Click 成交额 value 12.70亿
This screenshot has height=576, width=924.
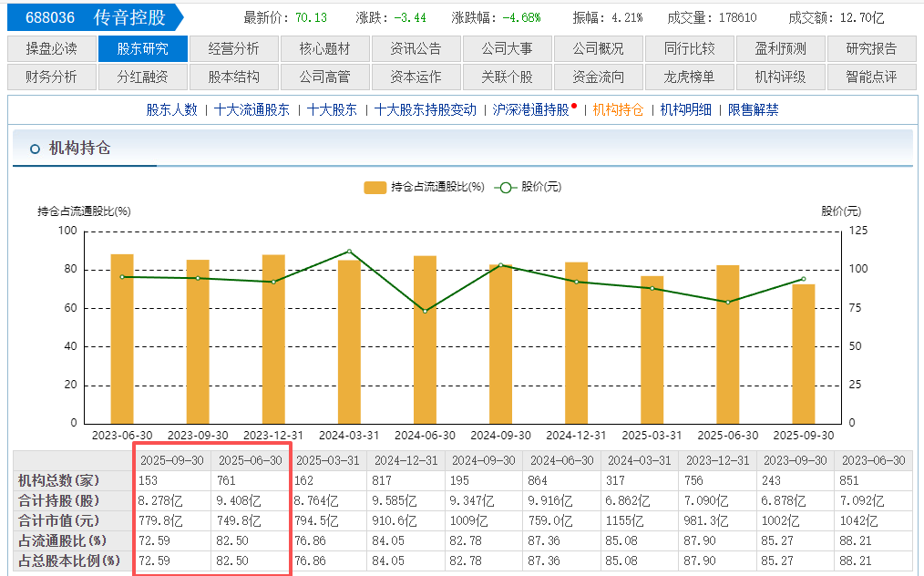pos(862,17)
